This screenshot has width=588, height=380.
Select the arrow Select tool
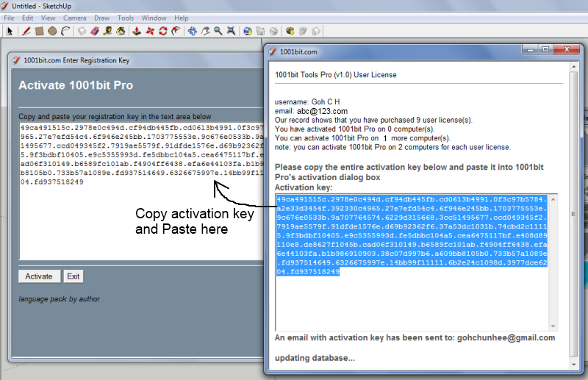10,31
